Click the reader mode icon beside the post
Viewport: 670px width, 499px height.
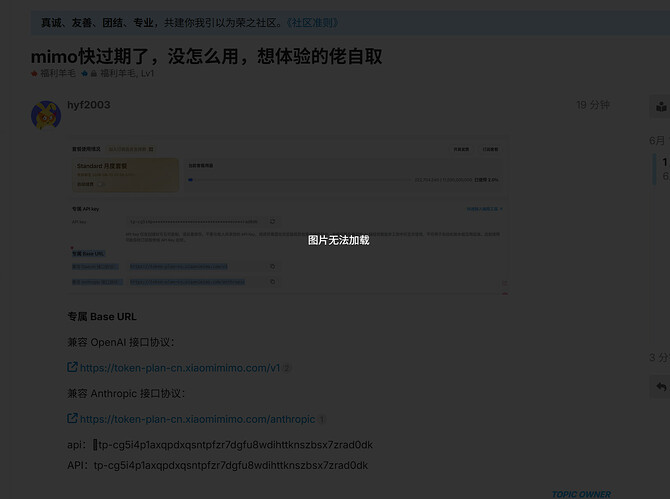661,106
